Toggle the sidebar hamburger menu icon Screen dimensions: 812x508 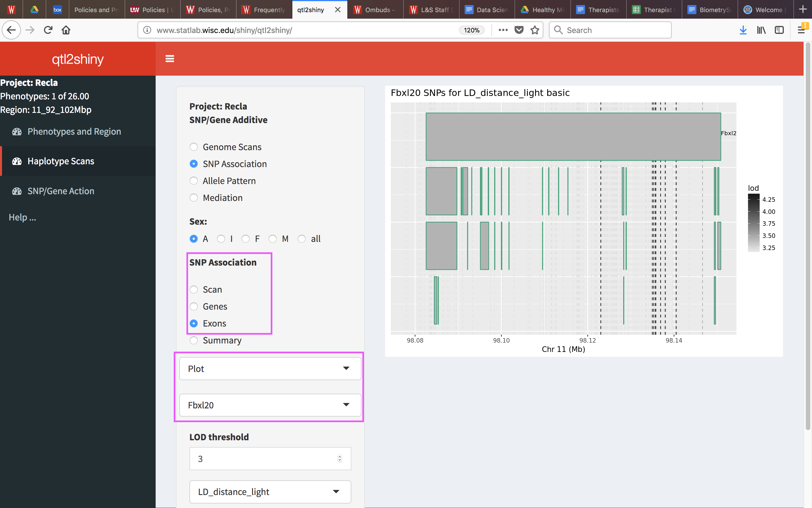[x=170, y=59]
